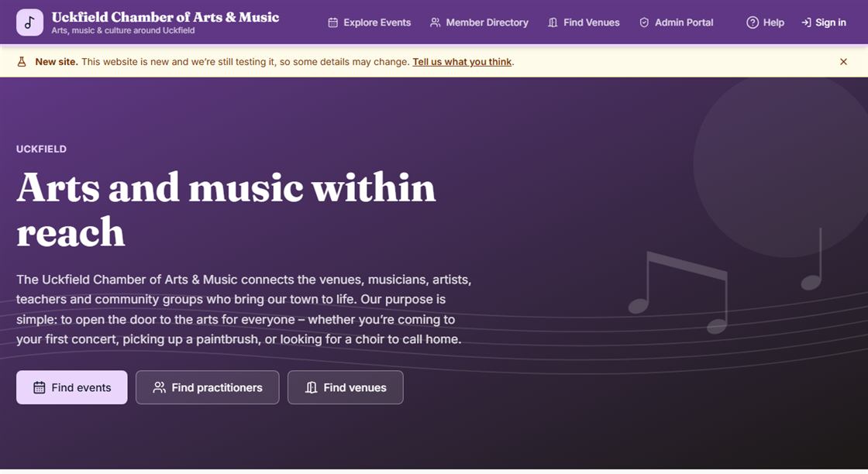Click the Find practitioners button

(x=208, y=387)
